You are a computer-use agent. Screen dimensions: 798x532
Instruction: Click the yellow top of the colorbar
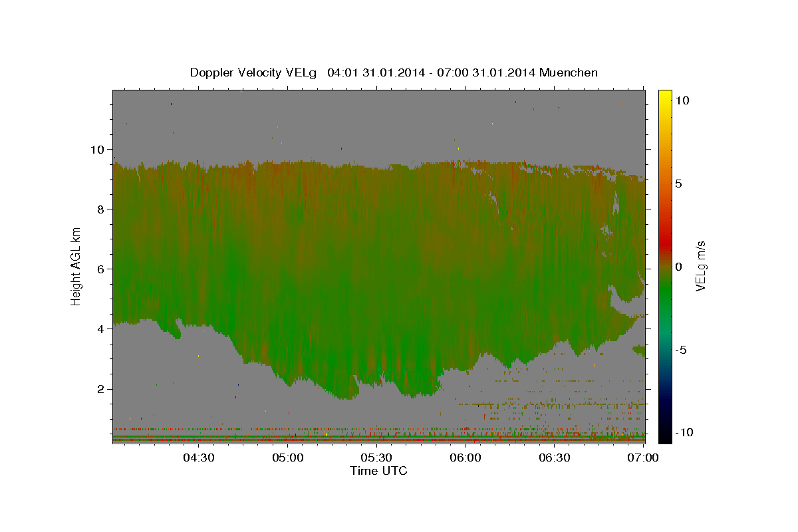(665, 94)
